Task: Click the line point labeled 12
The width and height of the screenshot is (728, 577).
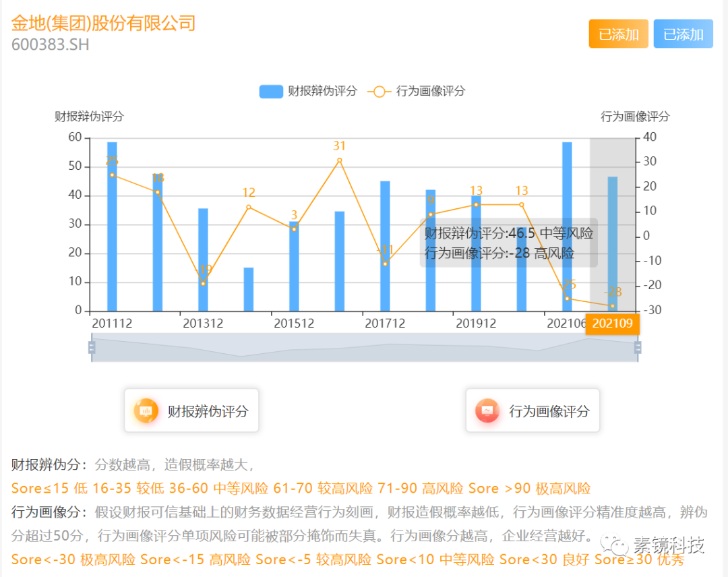Action: [248, 207]
